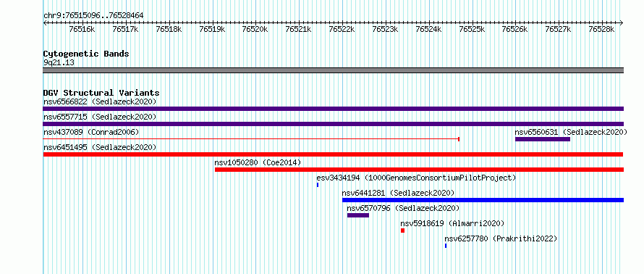Click the 76519k ruler tick label
The height and width of the screenshot is (274, 644).
[212, 30]
